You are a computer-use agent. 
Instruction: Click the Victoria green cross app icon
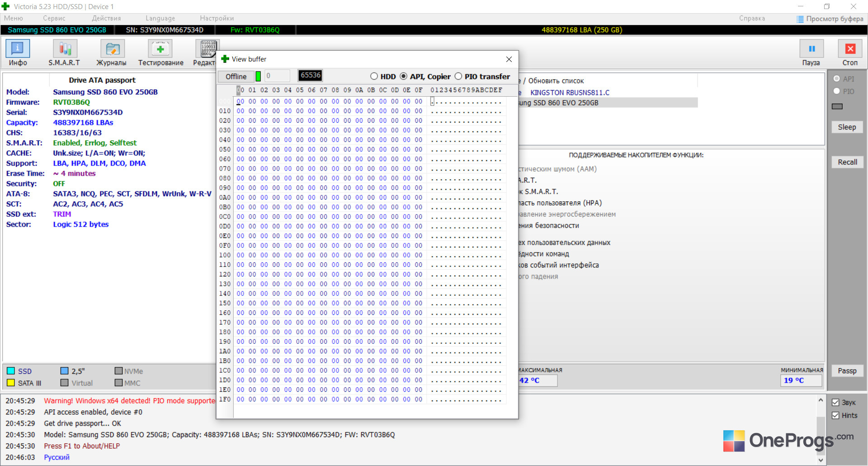[x=6, y=6]
